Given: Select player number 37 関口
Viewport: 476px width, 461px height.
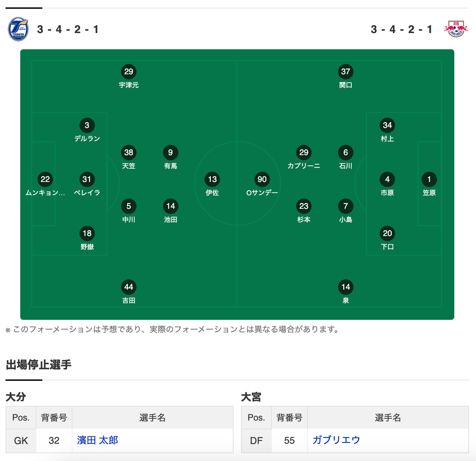Looking at the screenshot, I should [x=346, y=76].
